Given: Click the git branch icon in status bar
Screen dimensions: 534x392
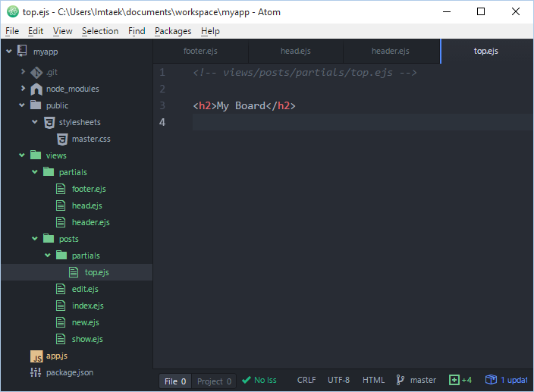Looking at the screenshot, I should 400,380.
